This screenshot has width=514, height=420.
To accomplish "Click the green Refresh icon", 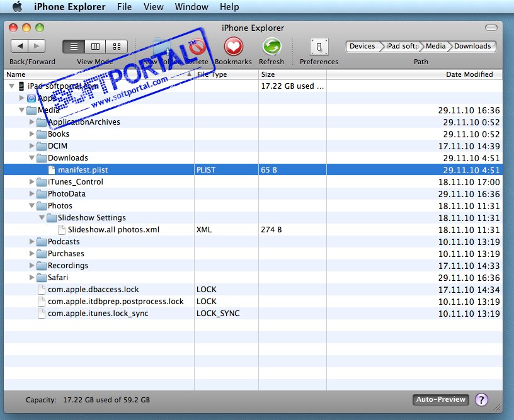I will coord(271,46).
